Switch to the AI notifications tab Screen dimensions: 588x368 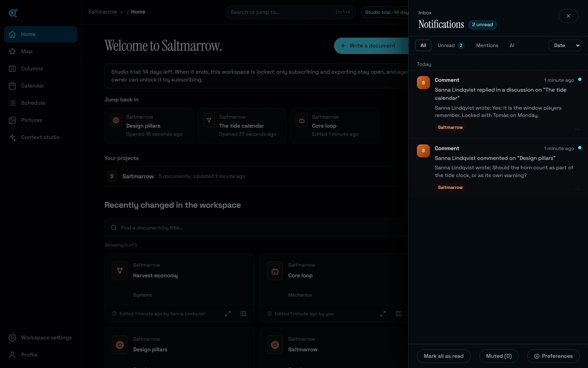click(512, 46)
